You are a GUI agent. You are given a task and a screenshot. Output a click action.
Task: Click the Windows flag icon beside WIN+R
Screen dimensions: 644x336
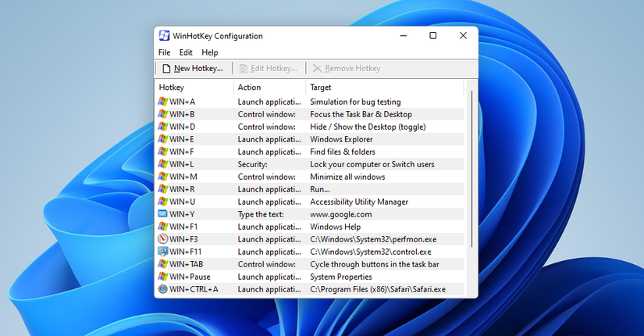[x=162, y=189]
